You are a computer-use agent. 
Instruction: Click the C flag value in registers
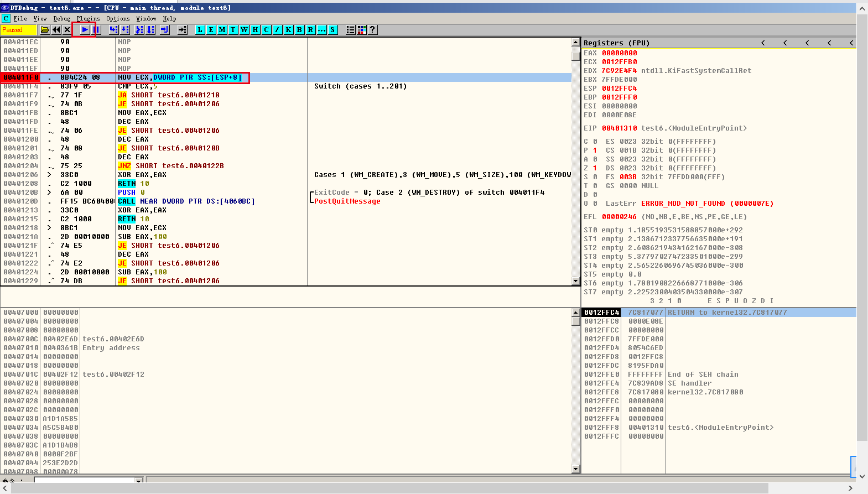[595, 142]
